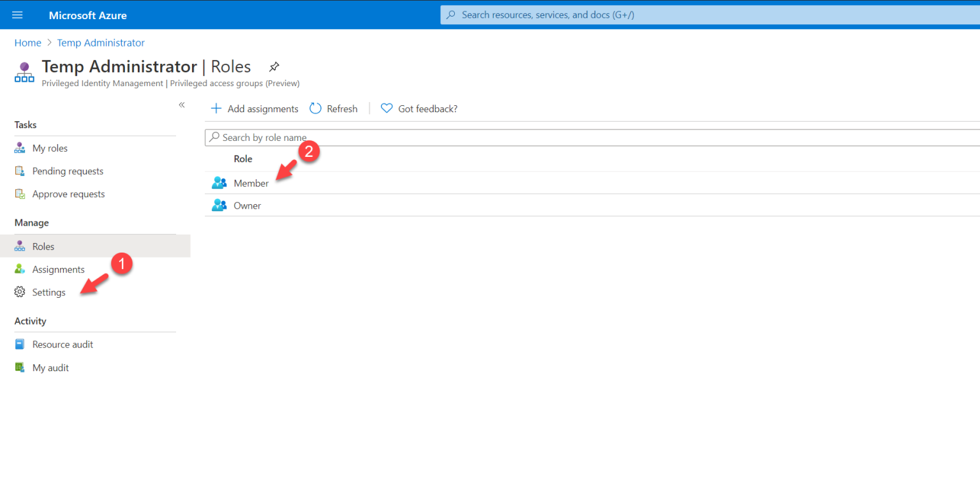
Task: Open the Temp Administrator breadcrumb
Action: [x=100, y=42]
